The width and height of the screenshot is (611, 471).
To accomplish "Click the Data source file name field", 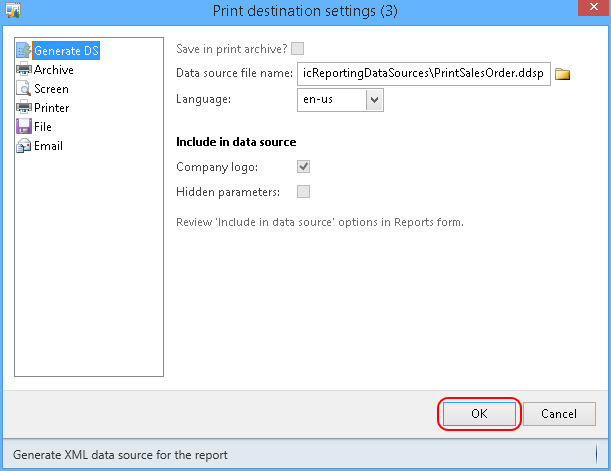I will pyautogui.click(x=424, y=74).
